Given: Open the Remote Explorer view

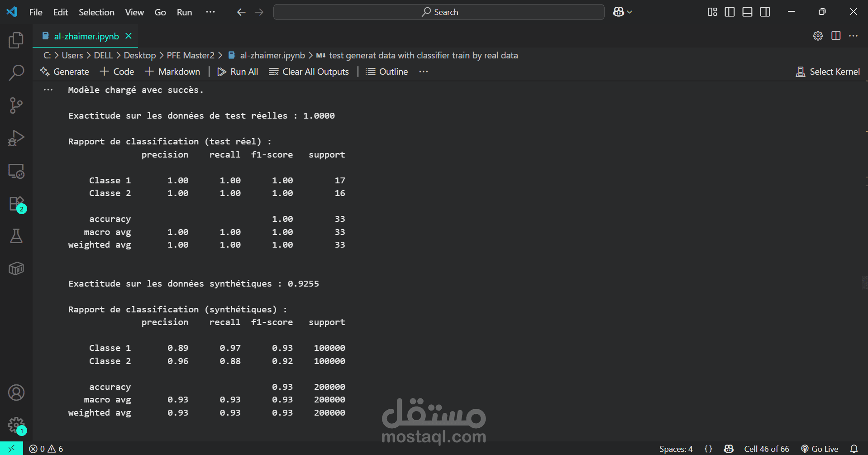Looking at the screenshot, I should click(x=16, y=171).
